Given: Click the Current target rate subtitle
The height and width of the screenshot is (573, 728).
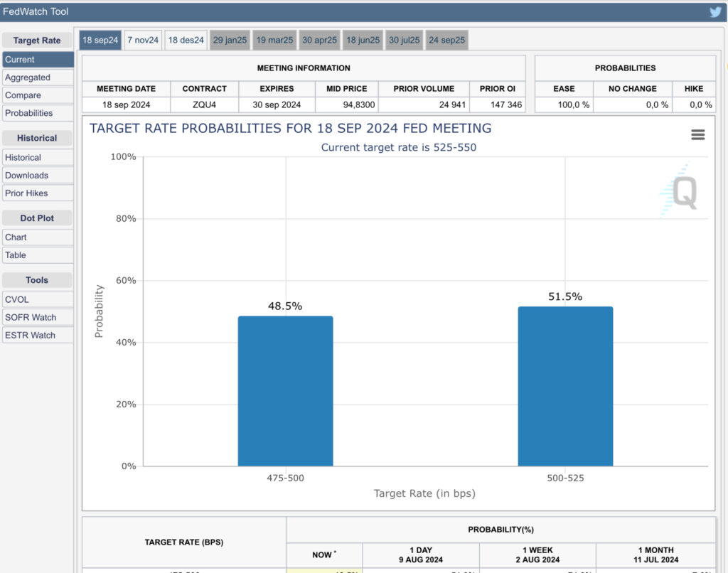Looking at the screenshot, I should pos(399,148).
